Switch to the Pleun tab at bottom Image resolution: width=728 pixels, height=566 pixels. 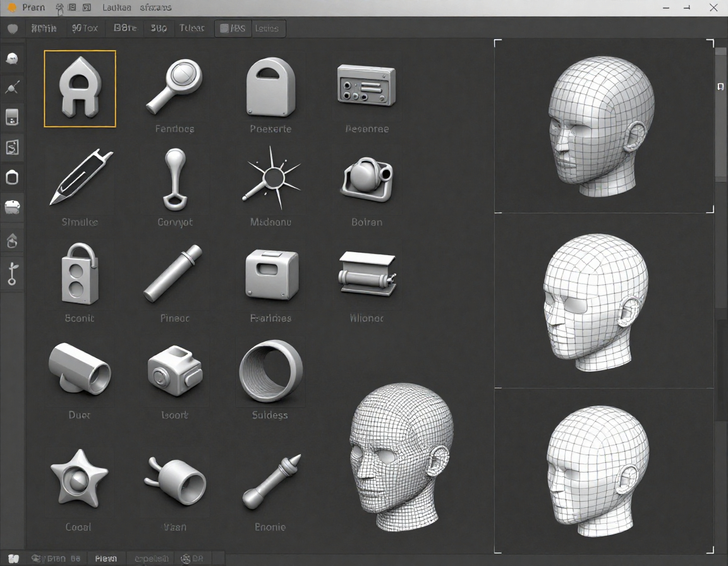(x=106, y=558)
